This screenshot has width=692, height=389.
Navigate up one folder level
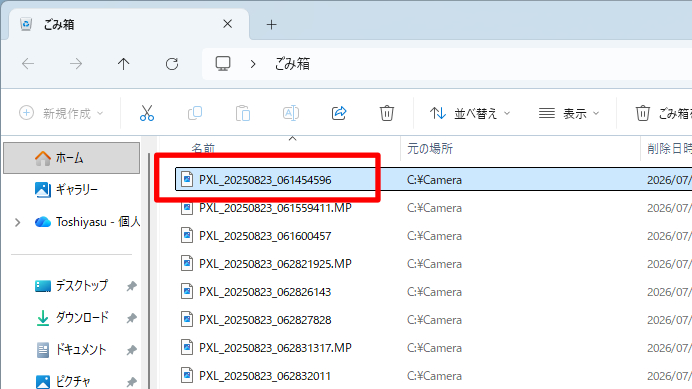[x=124, y=64]
